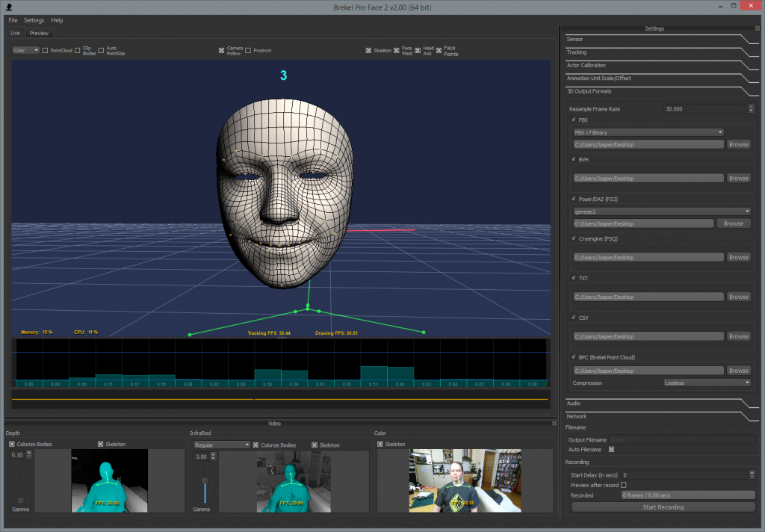Open the Compression Lossless dropdown
Viewport: 765px width, 532px height.
coord(707,383)
